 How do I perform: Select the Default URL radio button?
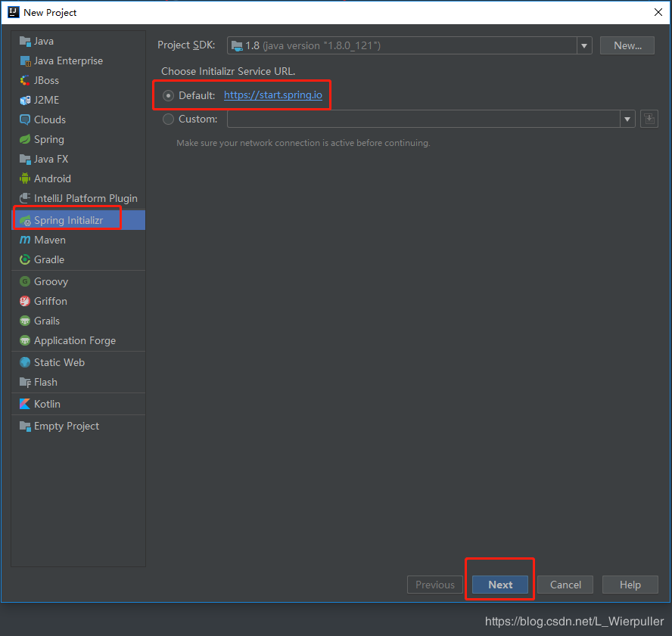coord(168,95)
